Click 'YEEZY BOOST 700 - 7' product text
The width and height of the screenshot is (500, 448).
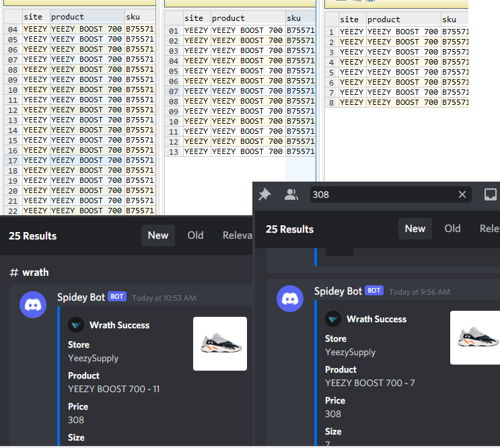pos(370,383)
